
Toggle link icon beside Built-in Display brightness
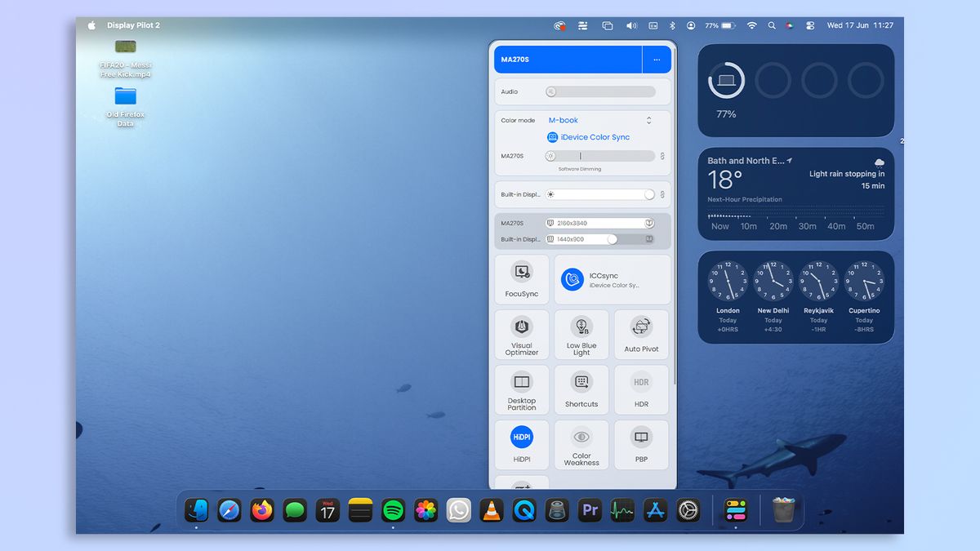pos(662,194)
